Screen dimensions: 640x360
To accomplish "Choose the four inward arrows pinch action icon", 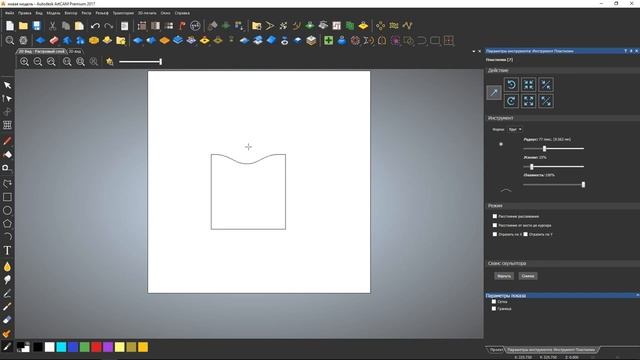I will click(529, 84).
